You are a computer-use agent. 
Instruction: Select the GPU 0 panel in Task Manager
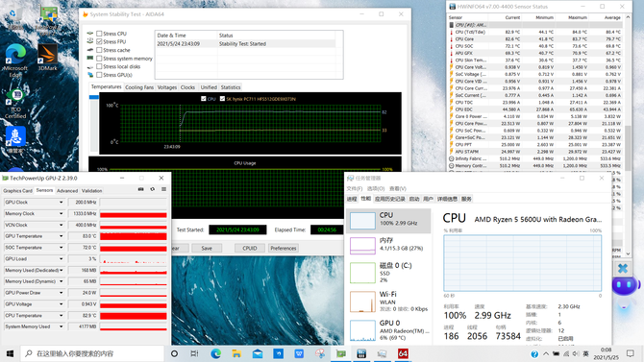click(388, 330)
